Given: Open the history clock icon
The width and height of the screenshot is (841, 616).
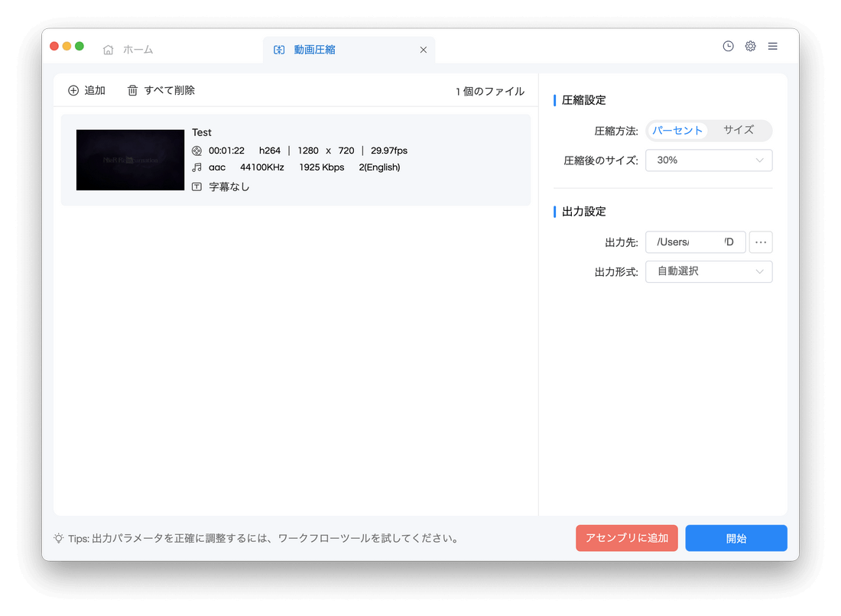Looking at the screenshot, I should pos(728,46).
